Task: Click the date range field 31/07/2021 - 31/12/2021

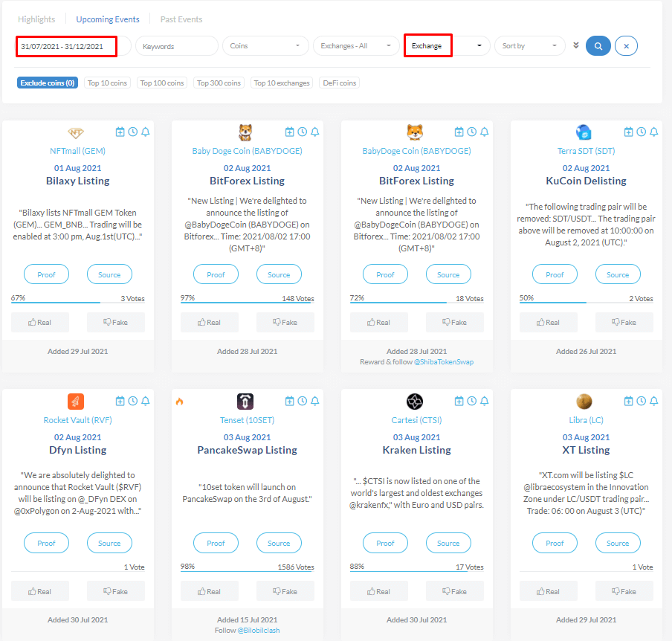Action: click(x=73, y=46)
